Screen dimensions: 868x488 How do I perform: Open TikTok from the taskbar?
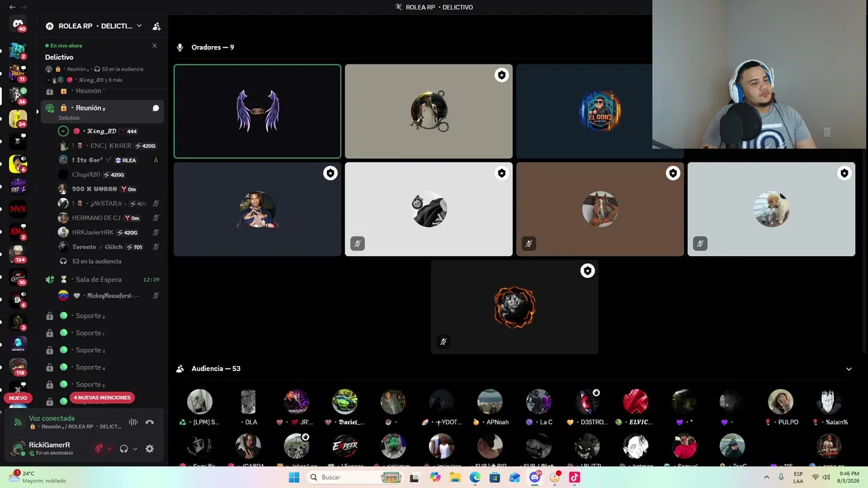click(x=574, y=477)
